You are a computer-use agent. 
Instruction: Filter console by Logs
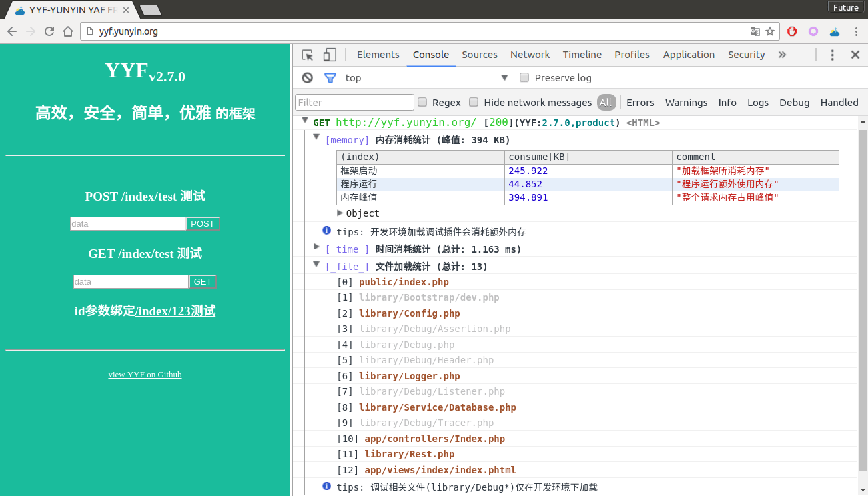(757, 102)
